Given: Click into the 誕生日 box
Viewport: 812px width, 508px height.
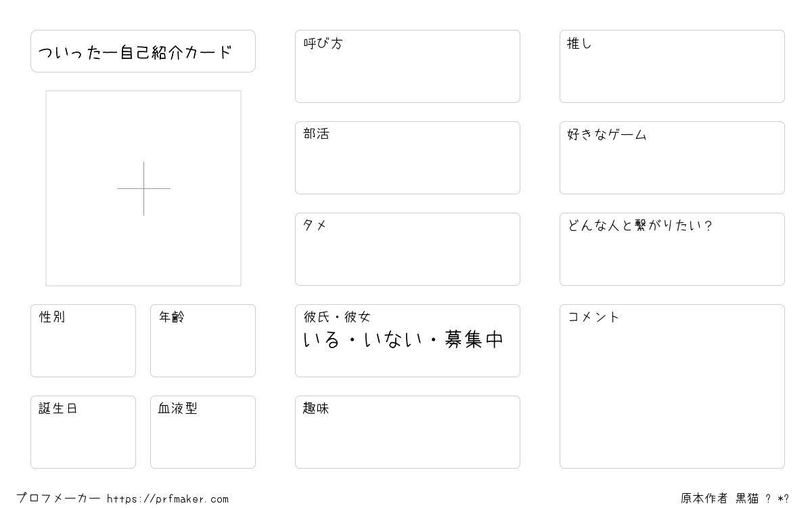Looking at the screenshot, I should (x=83, y=432).
